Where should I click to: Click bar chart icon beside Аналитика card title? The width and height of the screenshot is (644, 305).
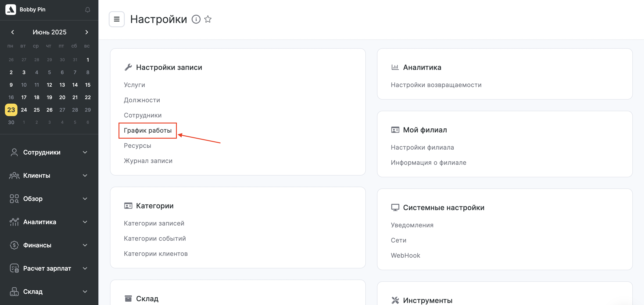click(x=395, y=67)
